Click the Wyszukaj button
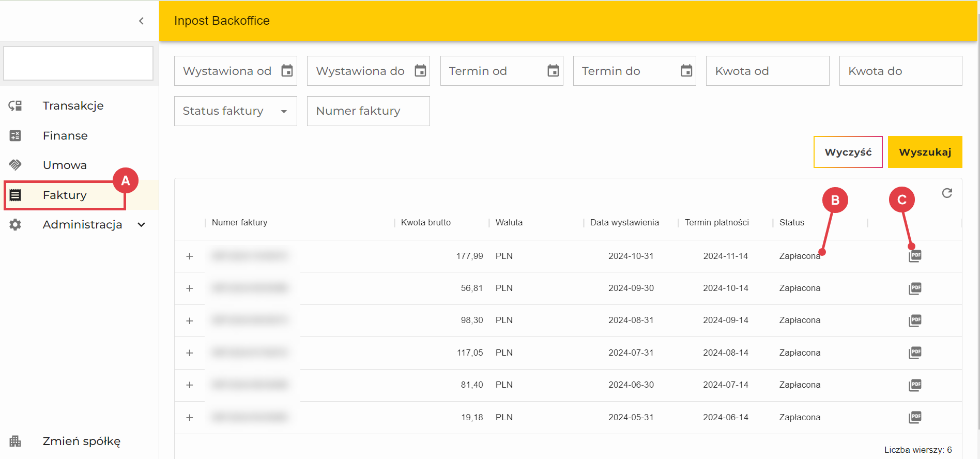980x459 pixels. 925,152
